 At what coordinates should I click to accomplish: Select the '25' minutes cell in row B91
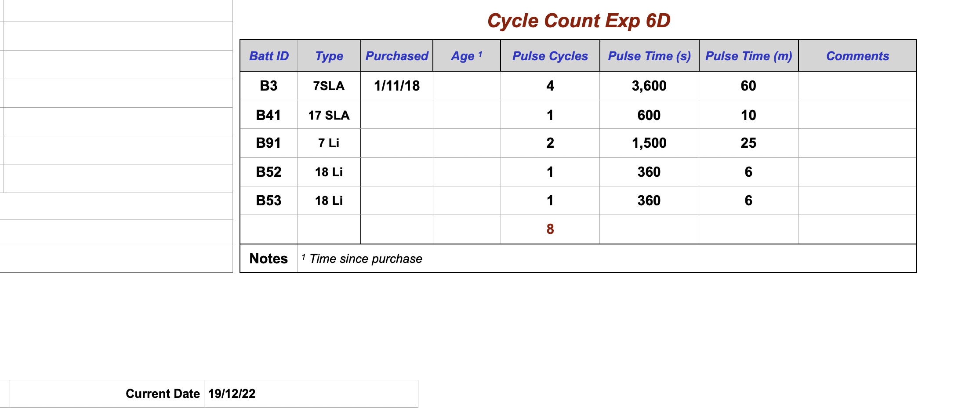749,143
